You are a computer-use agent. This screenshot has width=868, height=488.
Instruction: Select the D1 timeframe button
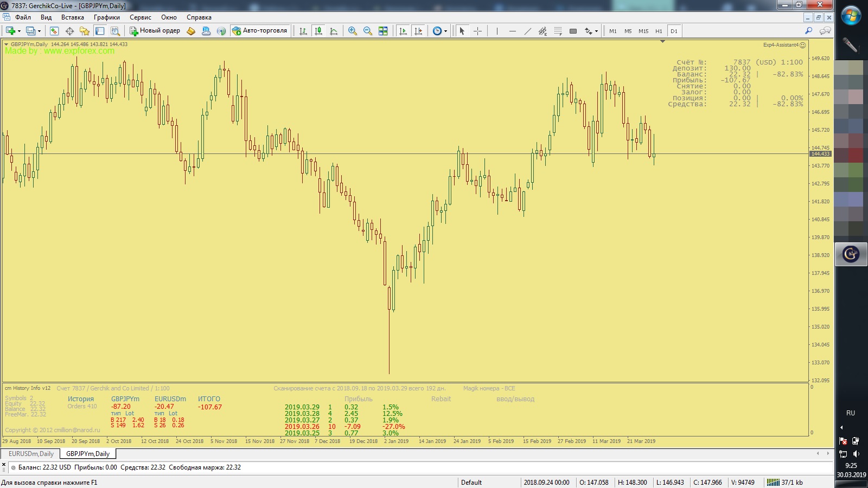674,31
